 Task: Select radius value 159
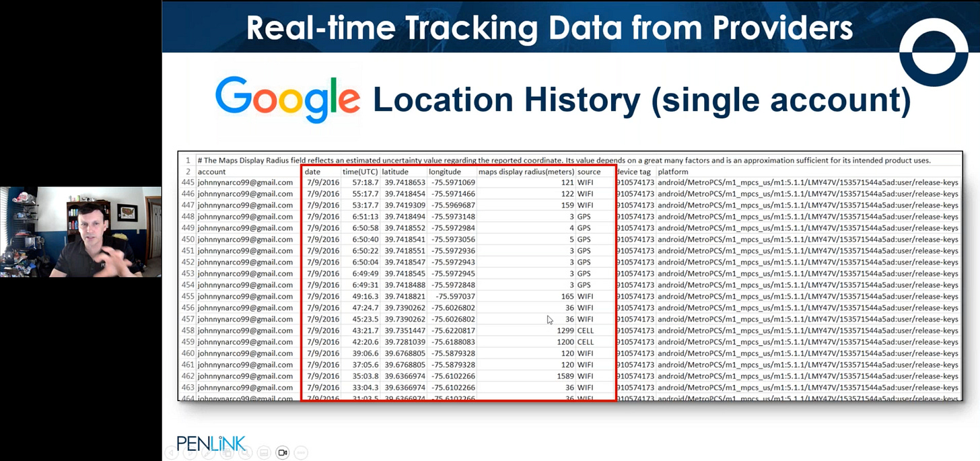pos(567,205)
